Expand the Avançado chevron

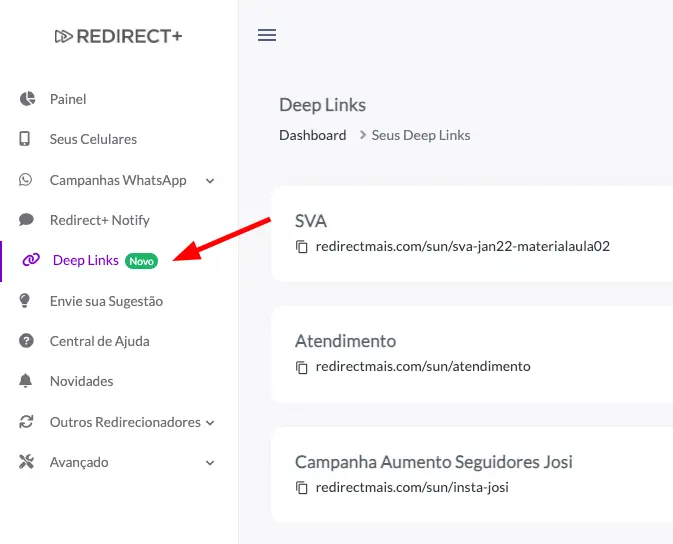tap(210, 463)
